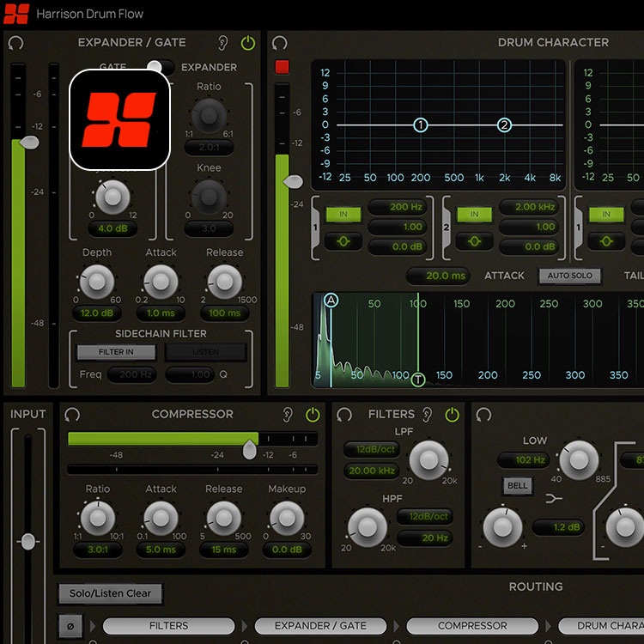Disable the Filters section power button

[453, 415]
